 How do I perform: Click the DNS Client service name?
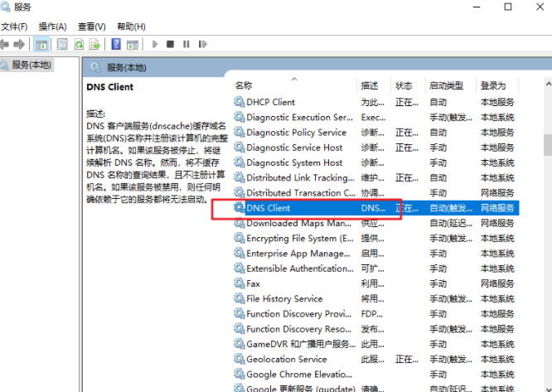269,208
